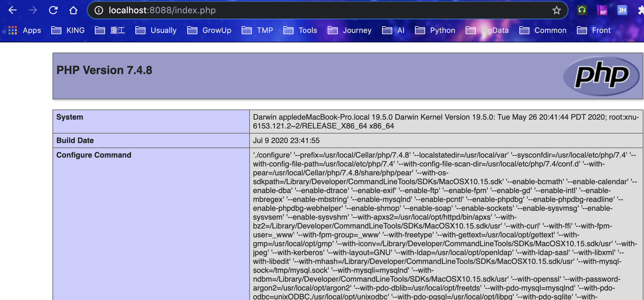The height and width of the screenshot is (300, 644).
Task: Open the pink RP browser extension
Action: pyautogui.click(x=603, y=10)
